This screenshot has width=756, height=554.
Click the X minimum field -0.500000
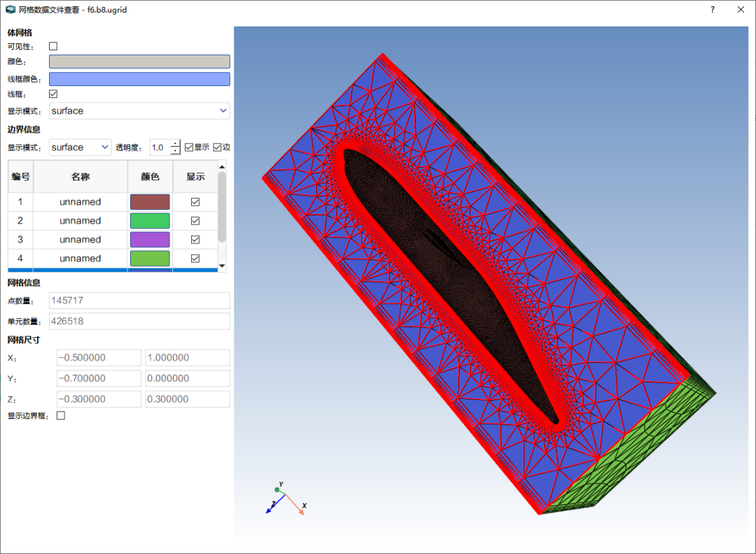(x=99, y=357)
